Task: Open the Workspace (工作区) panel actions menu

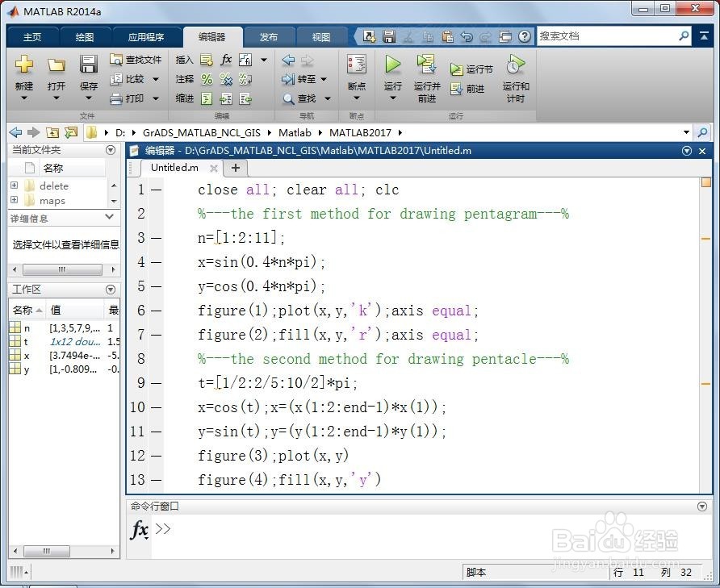Action: point(111,290)
